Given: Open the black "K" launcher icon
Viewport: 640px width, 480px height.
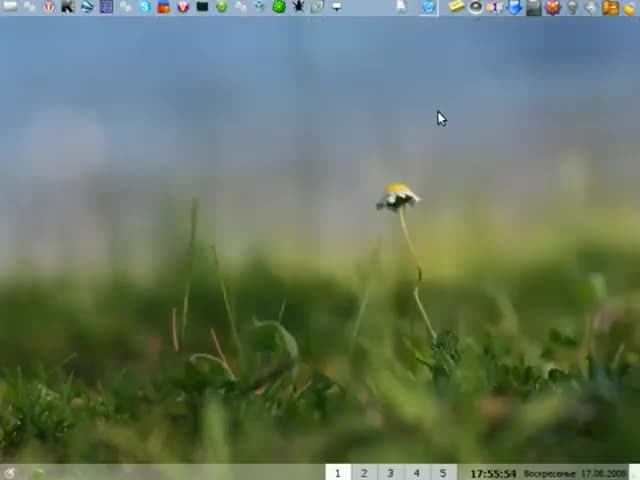Looking at the screenshot, I should point(67,7).
